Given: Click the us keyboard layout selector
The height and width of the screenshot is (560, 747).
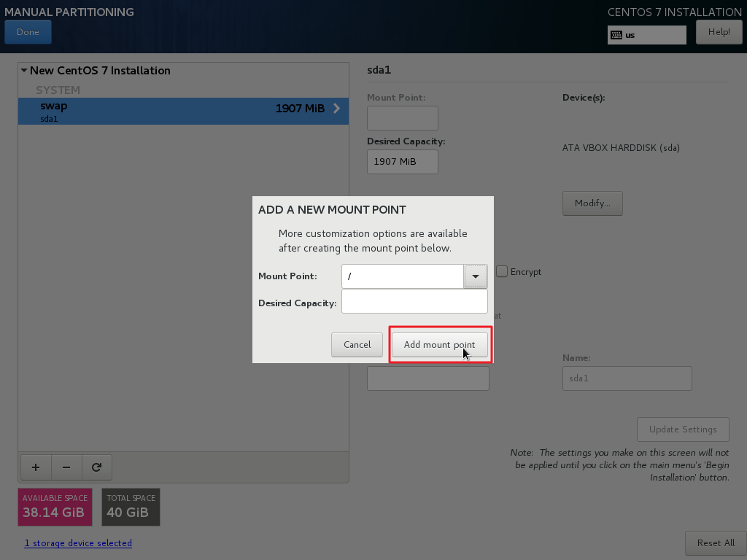Looking at the screenshot, I should [646, 35].
